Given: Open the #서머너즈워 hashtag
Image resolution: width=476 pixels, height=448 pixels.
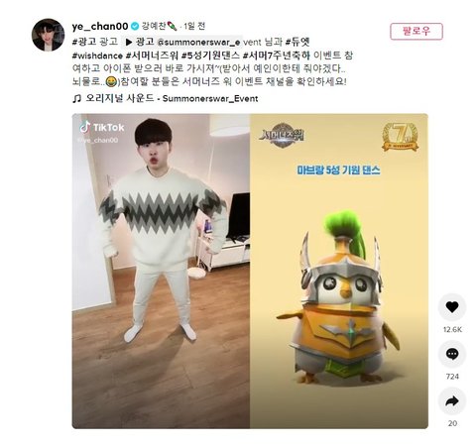Looking at the screenshot, I should (152, 56).
